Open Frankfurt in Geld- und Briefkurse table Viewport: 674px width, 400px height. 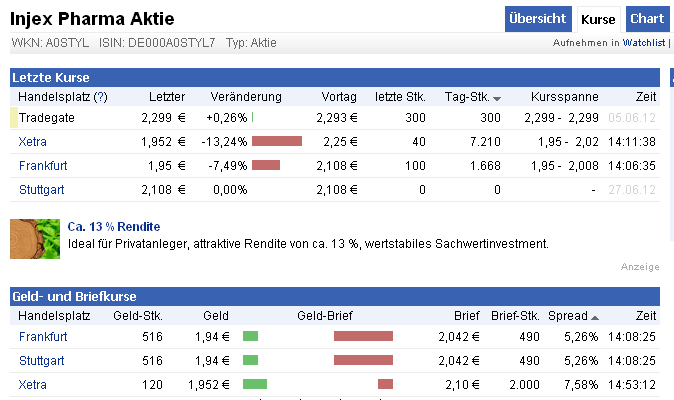coord(43,336)
